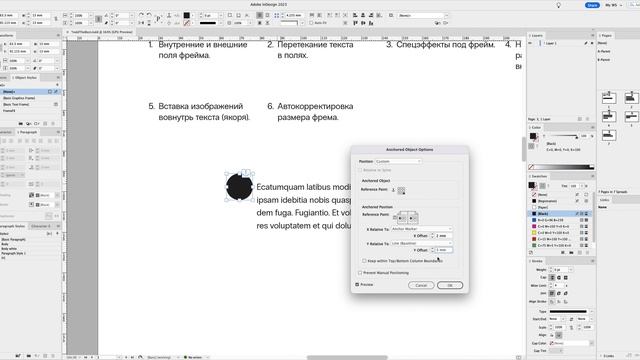Viewport: 640px width, 360px height.
Task: Click the black circle anchored object on the page
Action: click(x=239, y=187)
